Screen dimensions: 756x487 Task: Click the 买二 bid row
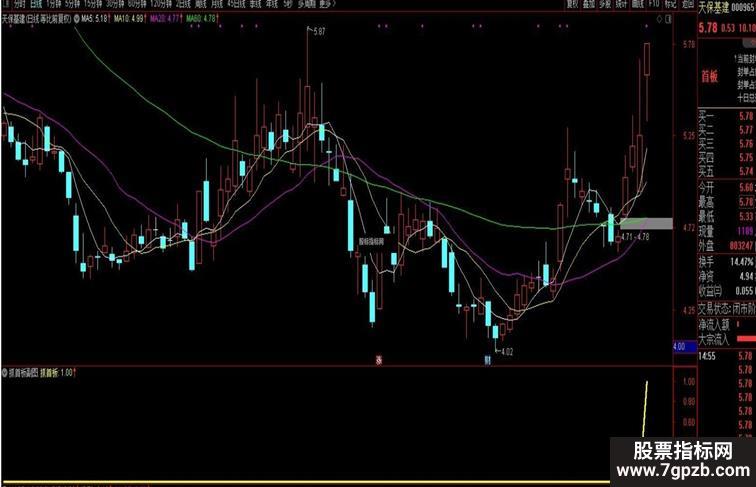[727, 130]
